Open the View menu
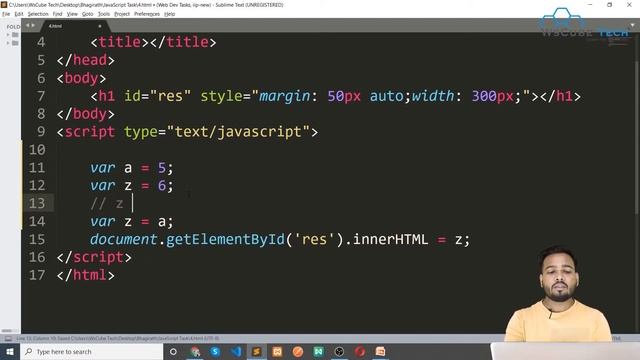This screenshot has width=640, height=360. [72, 14]
